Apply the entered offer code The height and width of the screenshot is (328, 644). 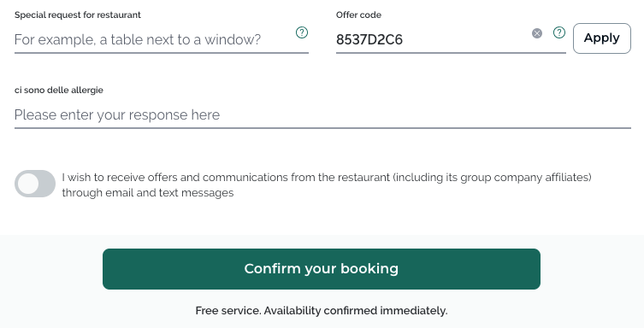coord(602,38)
